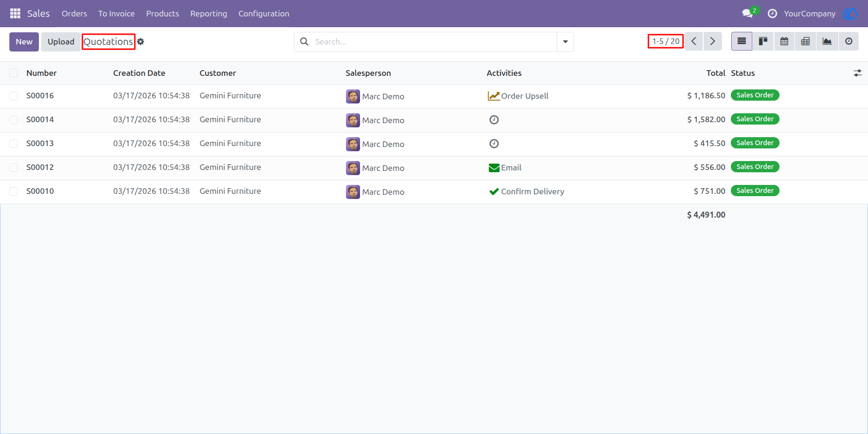Viewport: 868px width, 434px height.
Task: Select the checkbox for order S00012
Action: click(x=14, y=168)
